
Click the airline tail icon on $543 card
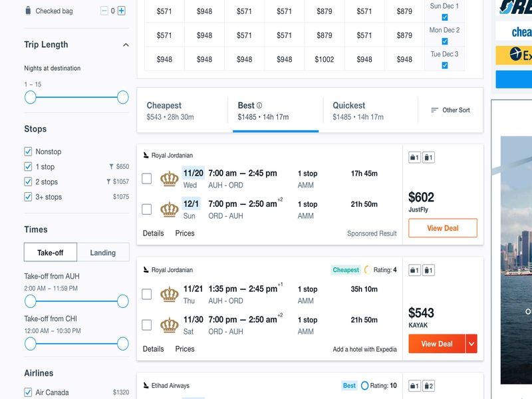146,270
